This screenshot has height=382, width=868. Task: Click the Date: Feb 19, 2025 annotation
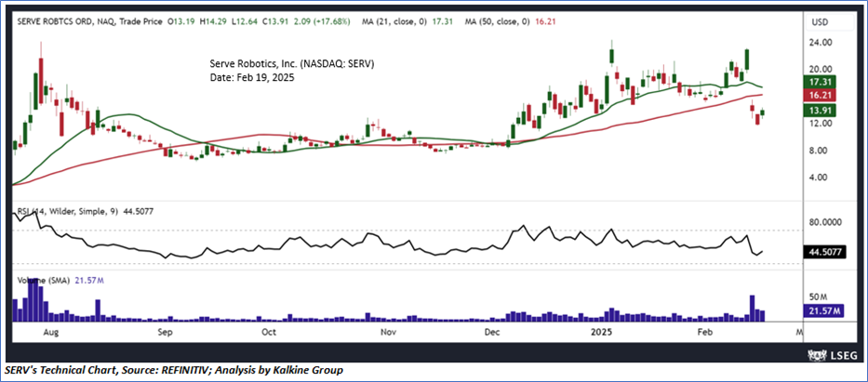pos(252,78)
